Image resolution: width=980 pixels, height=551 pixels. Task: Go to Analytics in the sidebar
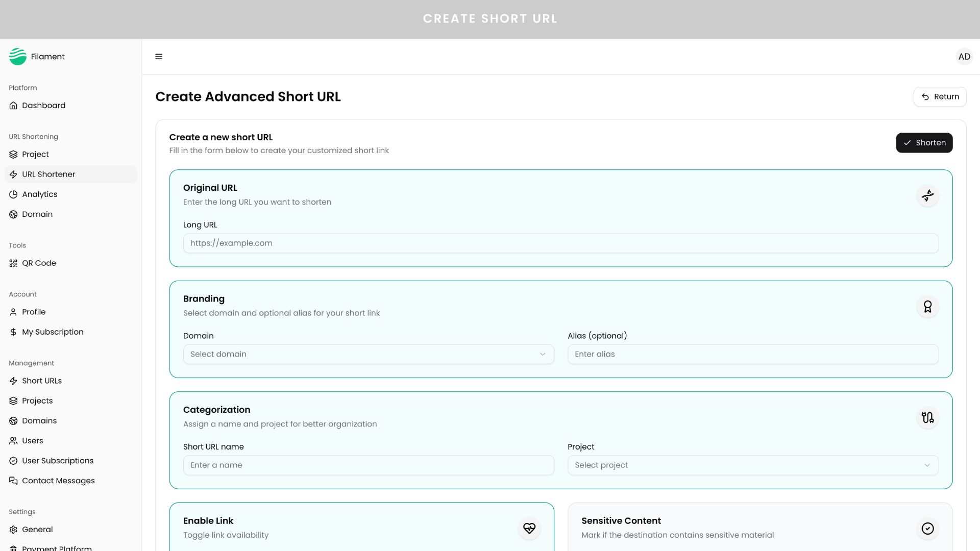click(40, 194)
